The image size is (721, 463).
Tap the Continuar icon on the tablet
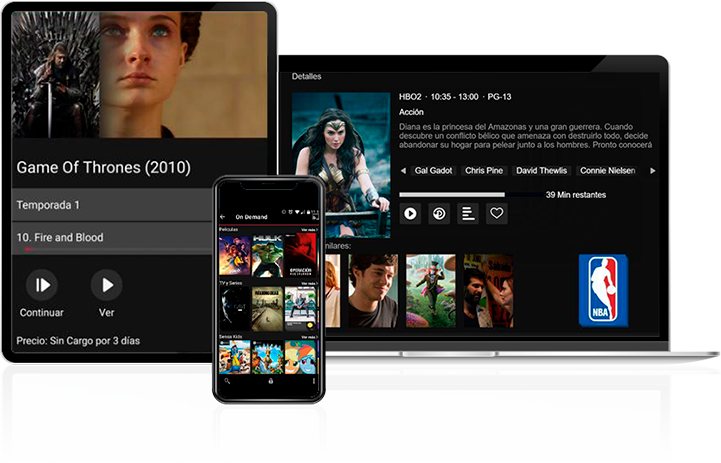coord(42,285)
